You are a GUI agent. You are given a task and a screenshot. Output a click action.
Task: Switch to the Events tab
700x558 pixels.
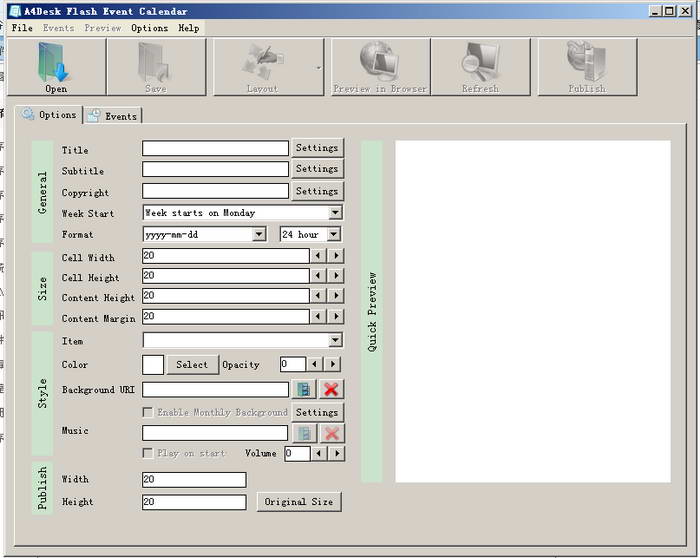tap(113, 116)
